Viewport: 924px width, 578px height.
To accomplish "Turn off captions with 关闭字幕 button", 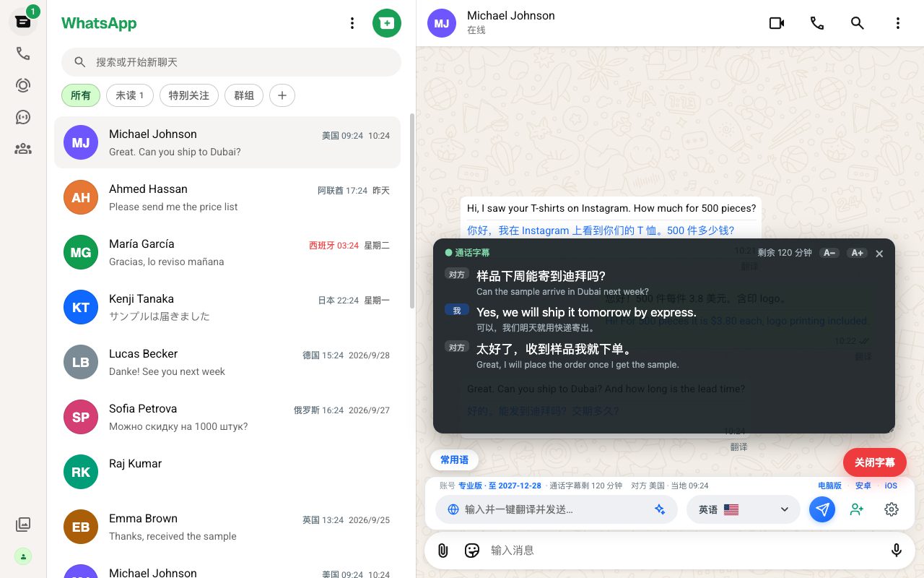I will [875, 462].
